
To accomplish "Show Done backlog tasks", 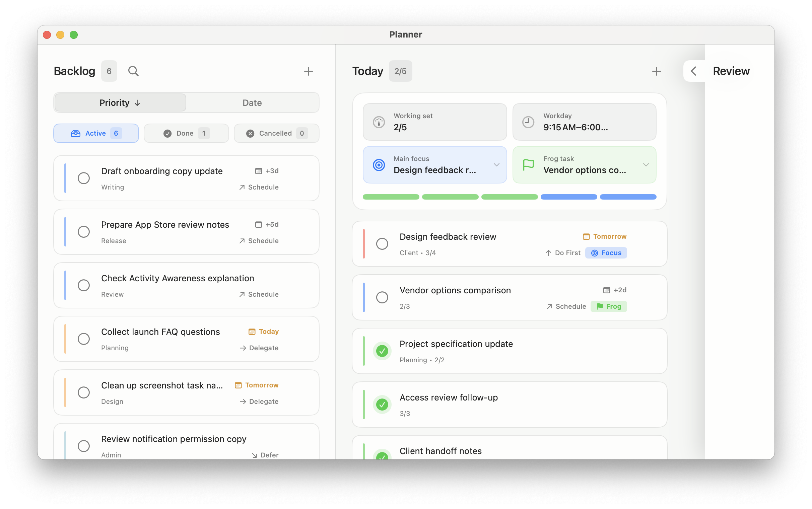I will pos(186,133).
